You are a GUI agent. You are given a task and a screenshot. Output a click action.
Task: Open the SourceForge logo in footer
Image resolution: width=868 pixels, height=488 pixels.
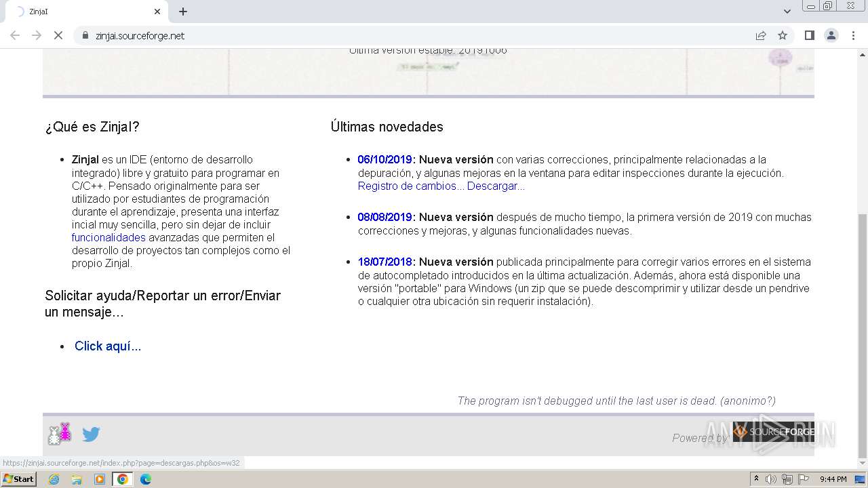[x=773, y=432]
